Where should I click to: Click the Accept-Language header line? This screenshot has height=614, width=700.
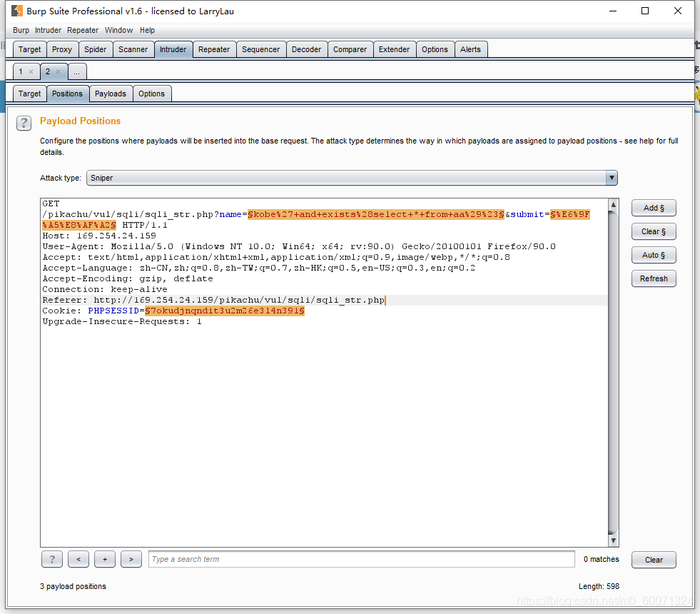pos(259,268)
